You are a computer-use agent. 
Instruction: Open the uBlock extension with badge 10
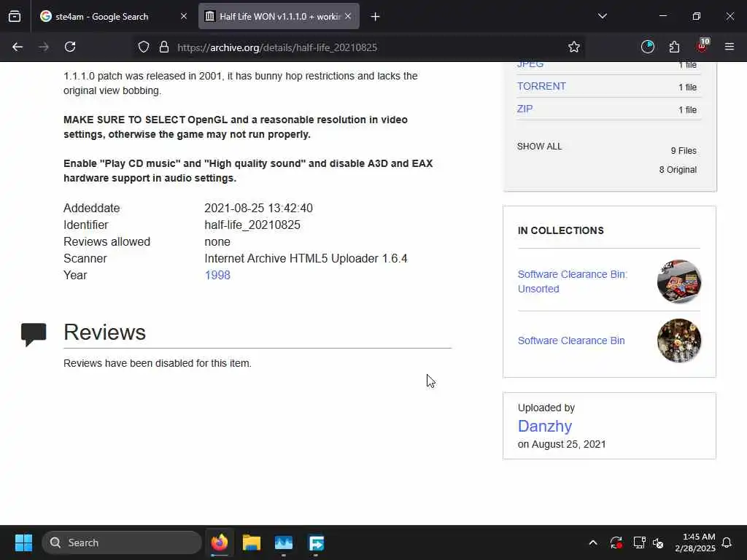pos(703,46)
